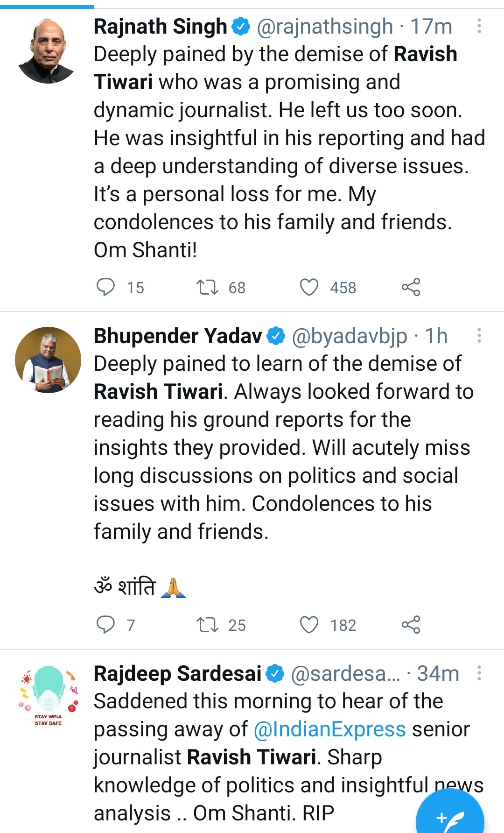Open the @IndianExpress mention link
Viewport: 504px width, 833px height.
point(329,729)
